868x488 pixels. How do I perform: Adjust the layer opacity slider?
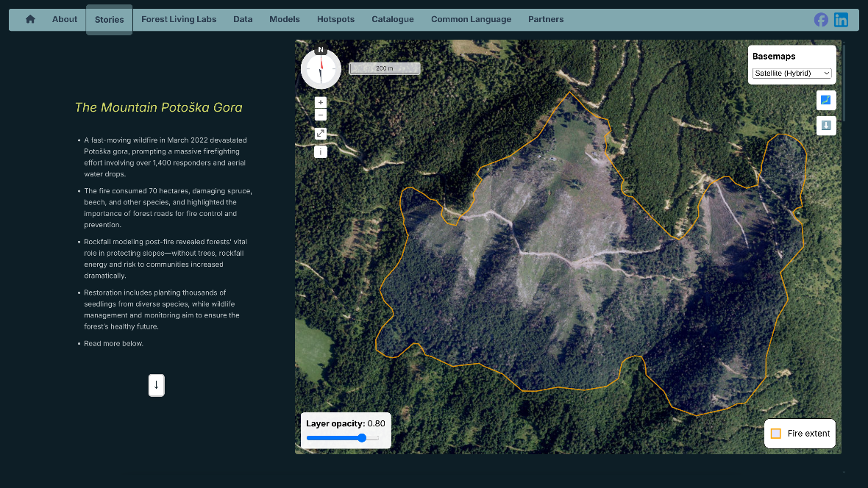point(343,438)
